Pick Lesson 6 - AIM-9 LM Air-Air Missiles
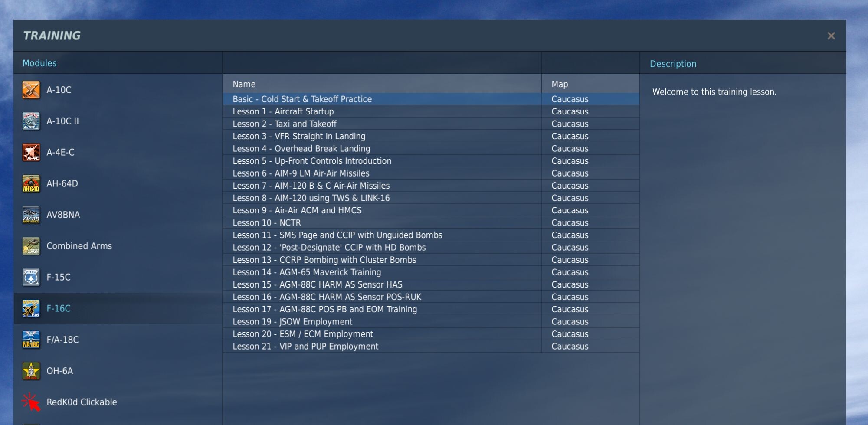The width and height of the screenshot is (868, 425). tap(382, 173)
